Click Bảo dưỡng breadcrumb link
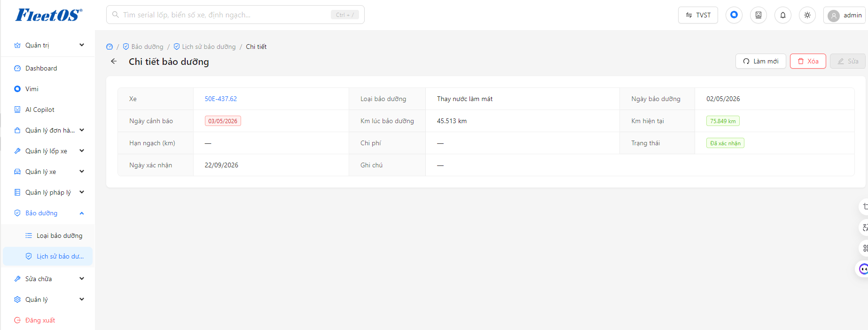 [x=143, y=47]
